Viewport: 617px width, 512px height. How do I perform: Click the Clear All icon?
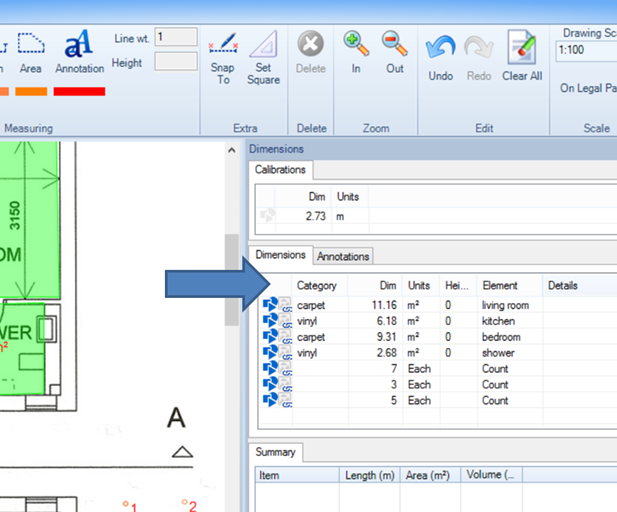coord(521,56)
